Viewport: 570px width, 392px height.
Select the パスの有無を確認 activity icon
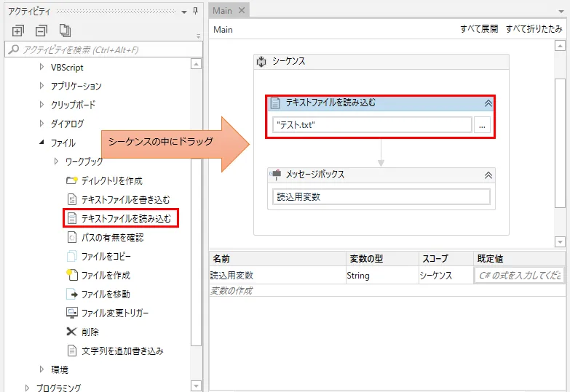[72, 237]
